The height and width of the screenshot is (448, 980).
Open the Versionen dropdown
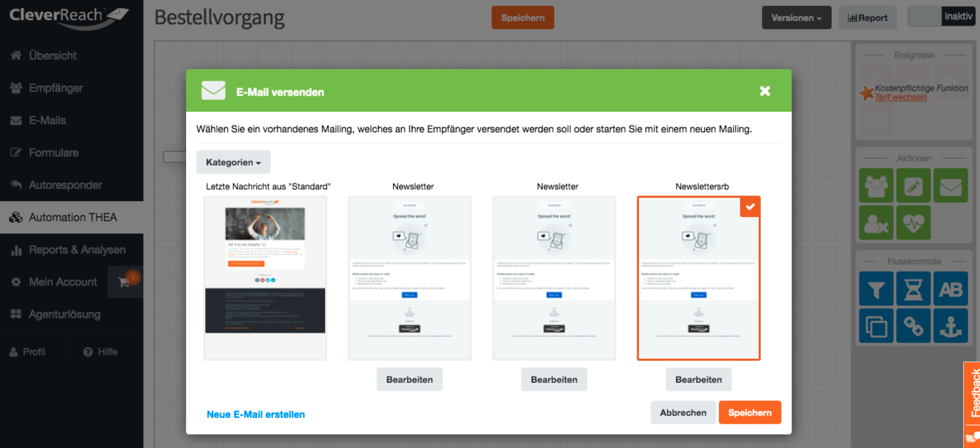[x=796, y=17]
